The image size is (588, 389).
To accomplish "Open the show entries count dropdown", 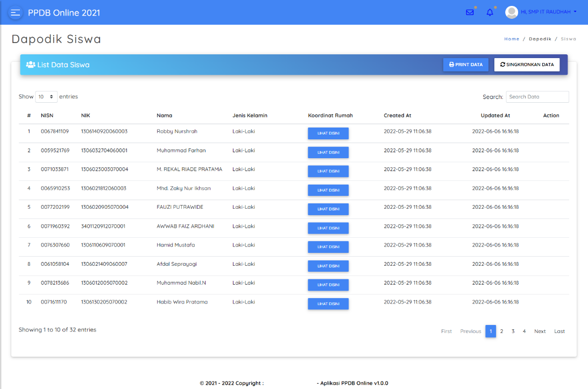I will [46, 97].
